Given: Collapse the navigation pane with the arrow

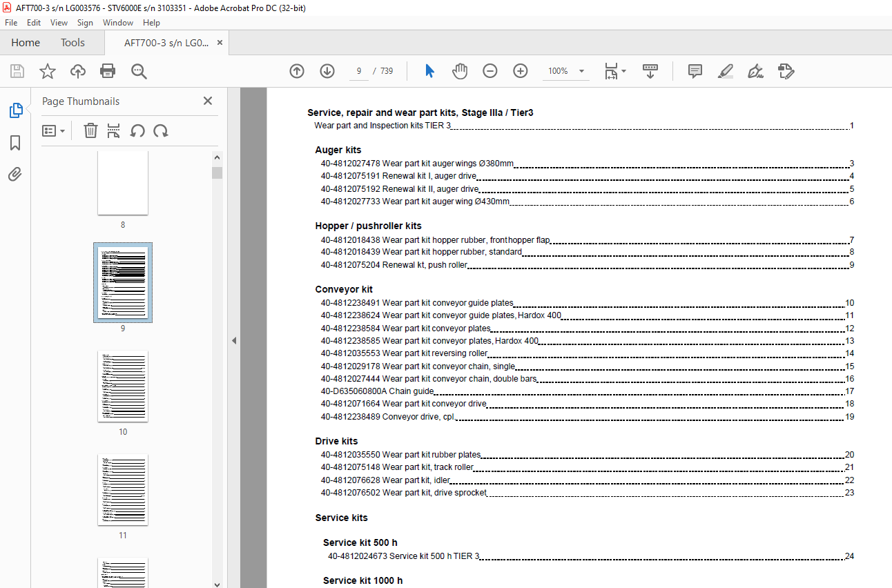Looking at the screenshot, I should point(233,340).
